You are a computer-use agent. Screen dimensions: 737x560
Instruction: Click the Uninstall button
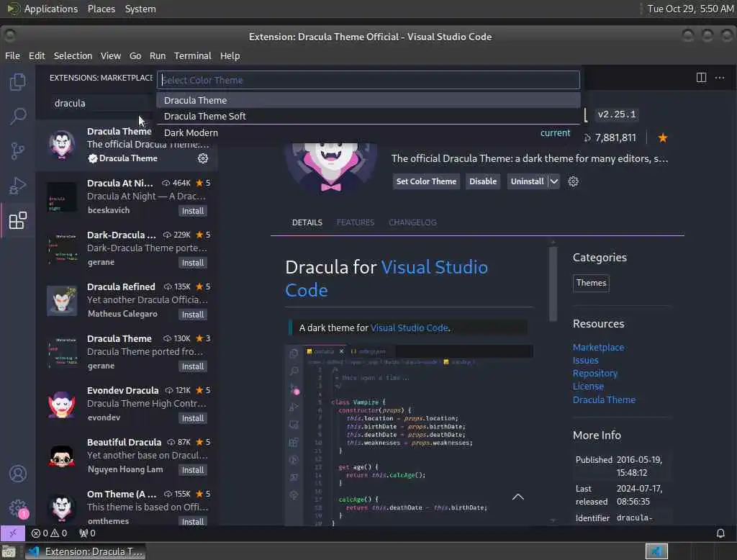click(x=527, y=181)
